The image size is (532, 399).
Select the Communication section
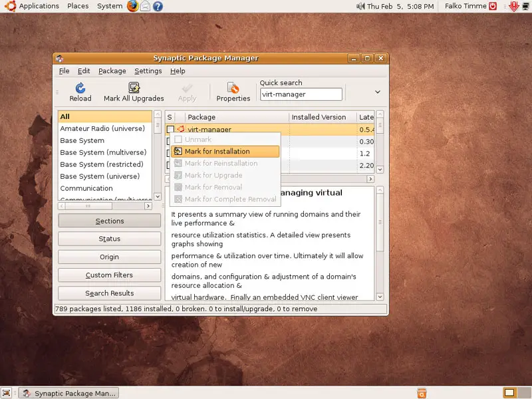click(x=105, y=188)
